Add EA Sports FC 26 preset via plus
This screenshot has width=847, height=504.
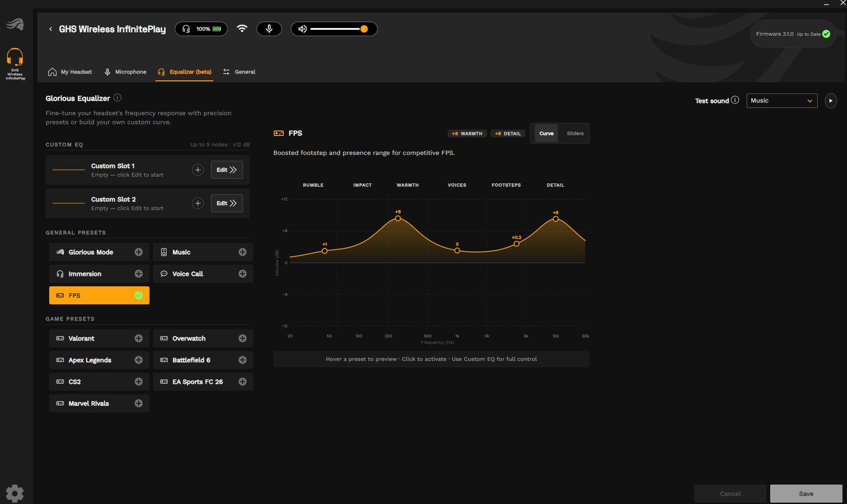click(243, 382)
